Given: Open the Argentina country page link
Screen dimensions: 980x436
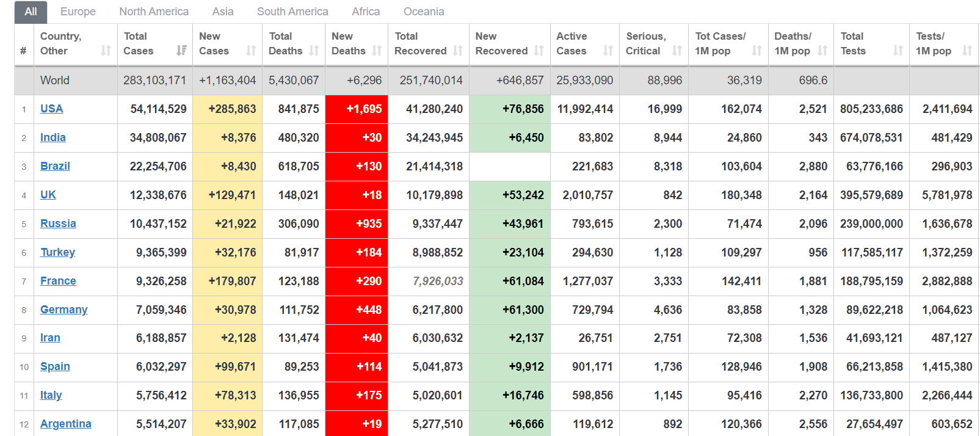Looking at the screenshot, I should (x=65, y=424).
